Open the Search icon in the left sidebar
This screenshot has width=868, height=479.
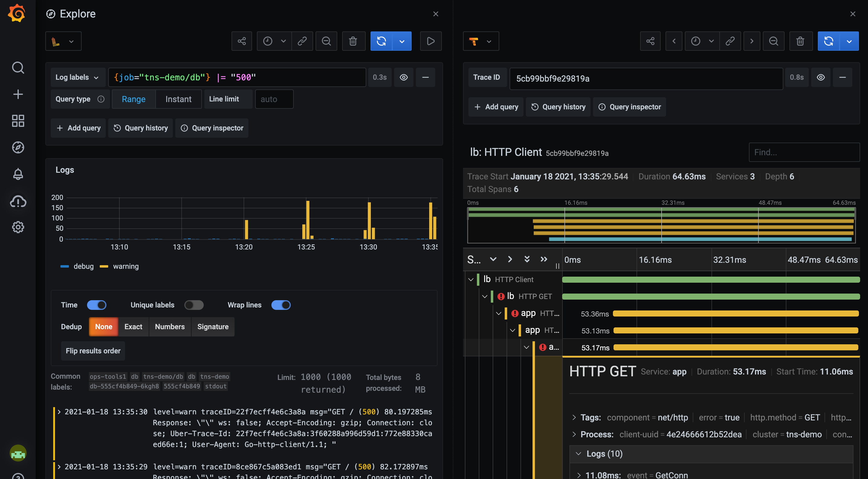tap(18, 67)
